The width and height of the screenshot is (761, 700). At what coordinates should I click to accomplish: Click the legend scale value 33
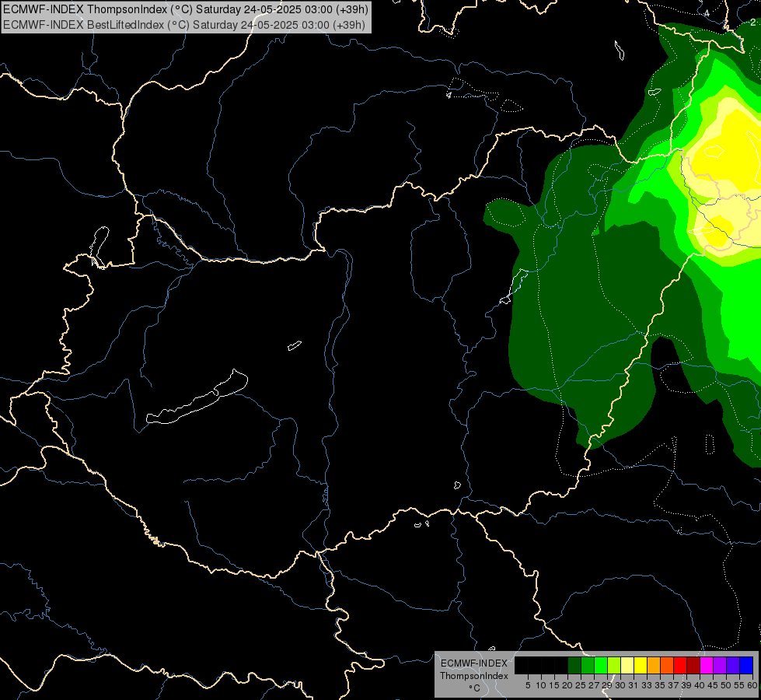point(647,685)
